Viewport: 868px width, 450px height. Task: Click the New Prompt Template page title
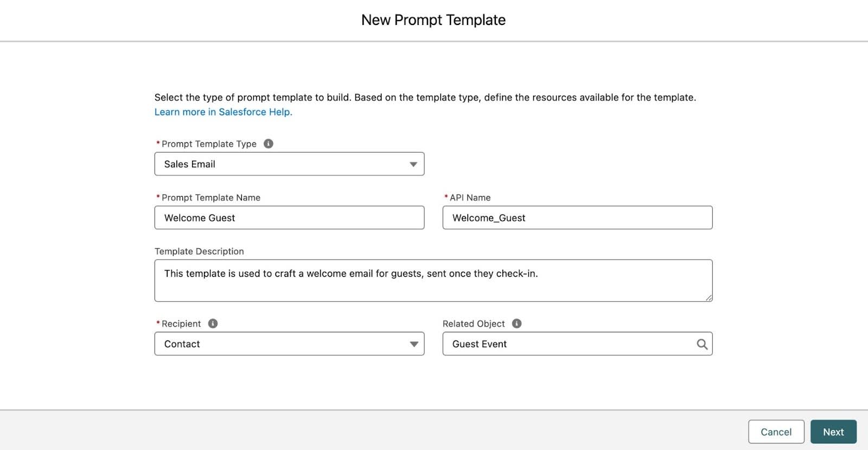tap(433, 20)
